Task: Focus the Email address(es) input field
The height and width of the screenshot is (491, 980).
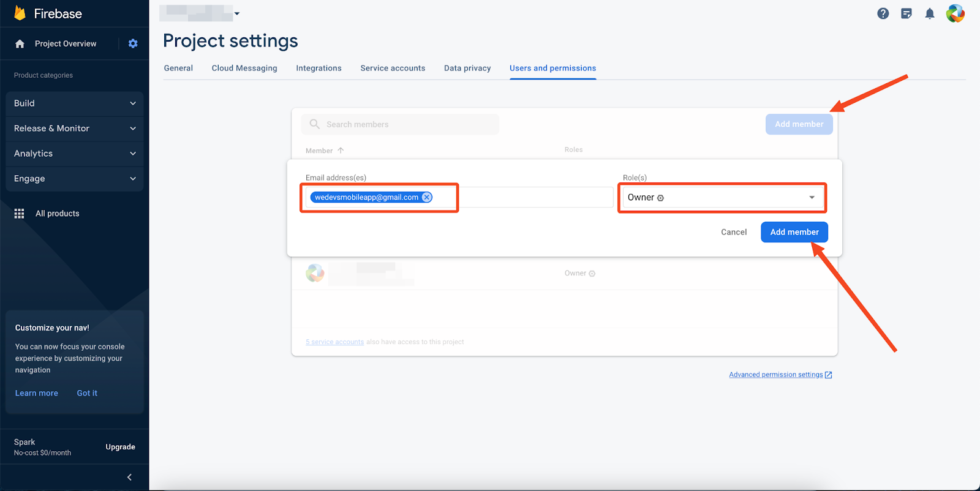Action: click(x=459, y=197)
